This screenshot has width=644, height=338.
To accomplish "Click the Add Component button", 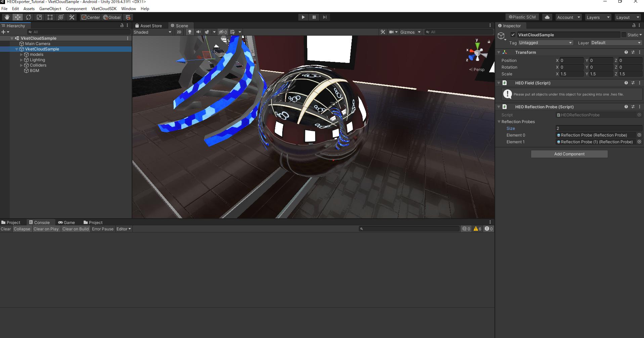I will click(569, 154).
